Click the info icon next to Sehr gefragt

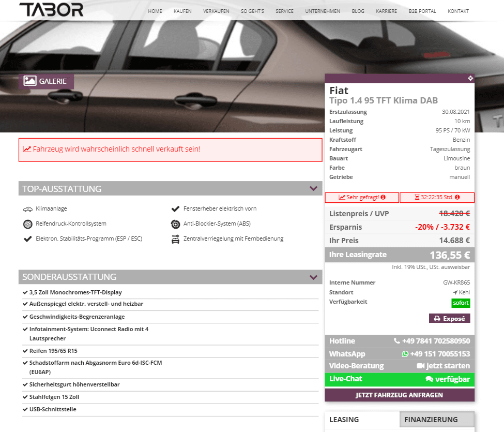tap(383, 197)
